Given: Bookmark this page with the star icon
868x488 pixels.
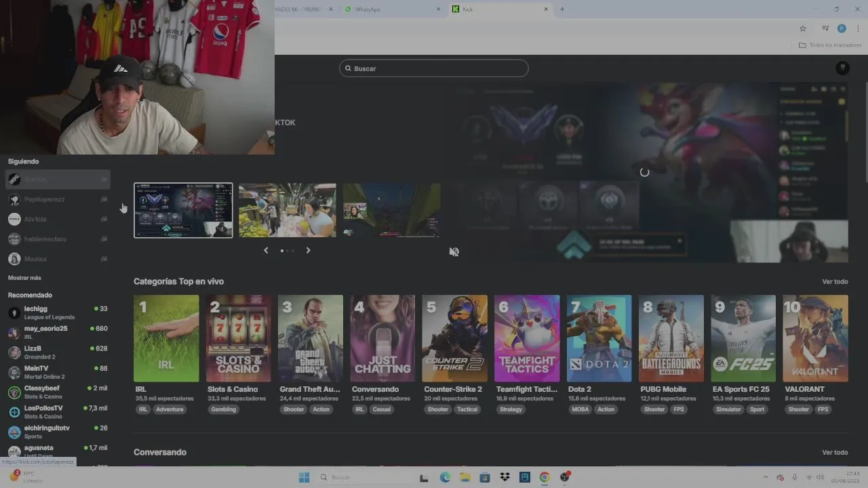Looking at the screenshot, I should click(803, 28).
